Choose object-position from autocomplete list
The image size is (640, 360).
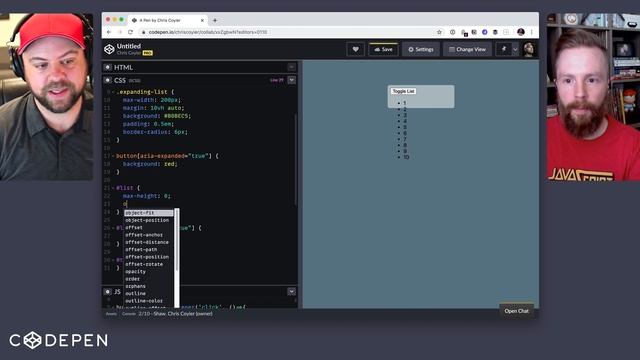point(149,220)
